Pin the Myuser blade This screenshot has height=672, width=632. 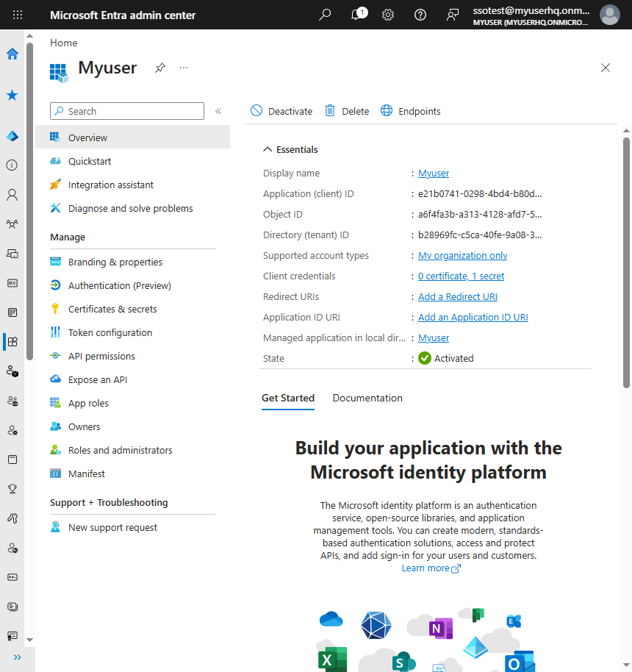[x=159, y=68]
